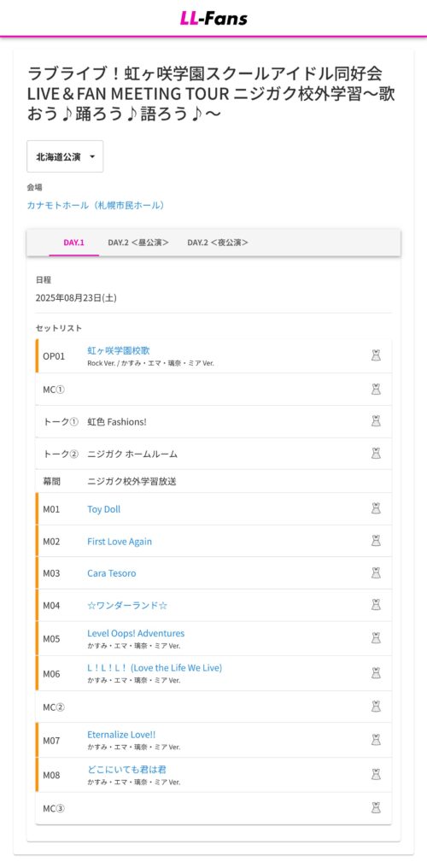Select the DAY.1 tab

tap(74, 243)
